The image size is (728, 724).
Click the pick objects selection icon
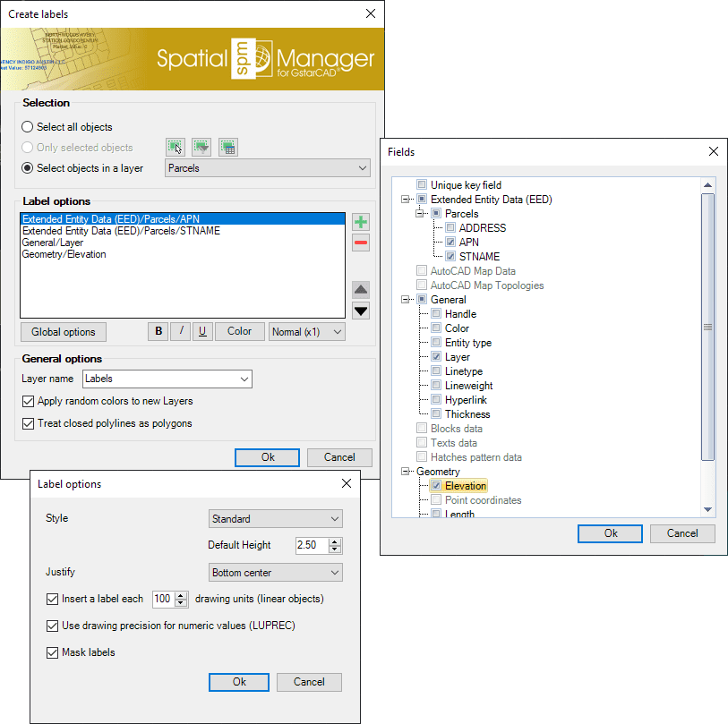(x=176, y=147)
